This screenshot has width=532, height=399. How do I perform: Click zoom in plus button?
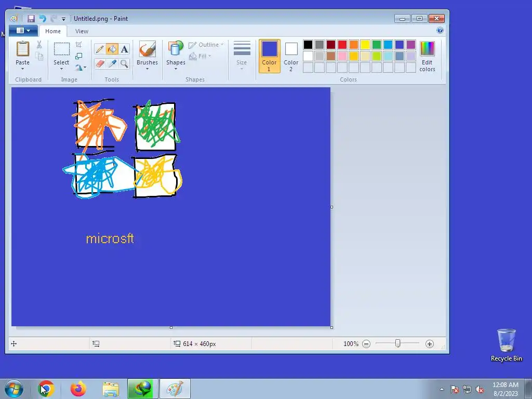pos(430,344)
